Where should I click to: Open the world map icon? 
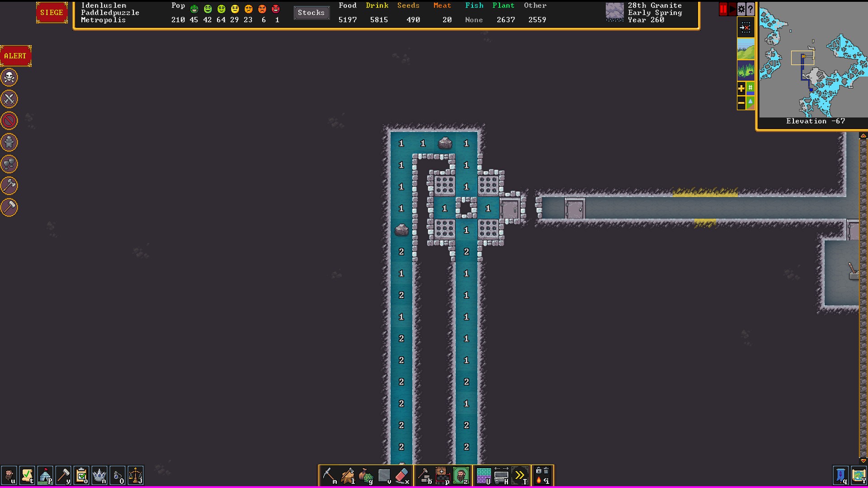pyautogui.click(x=859, y=476)
